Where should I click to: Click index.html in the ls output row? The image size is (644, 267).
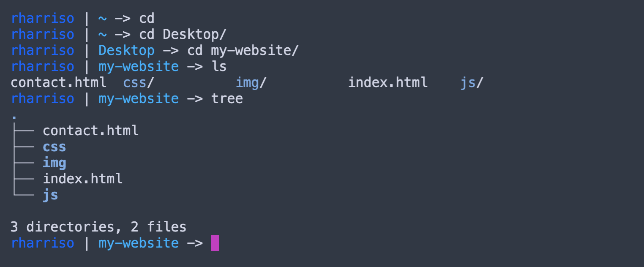387,82
